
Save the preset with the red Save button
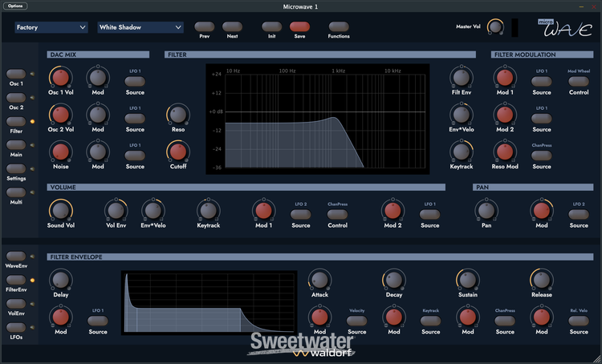click(300, 26)
